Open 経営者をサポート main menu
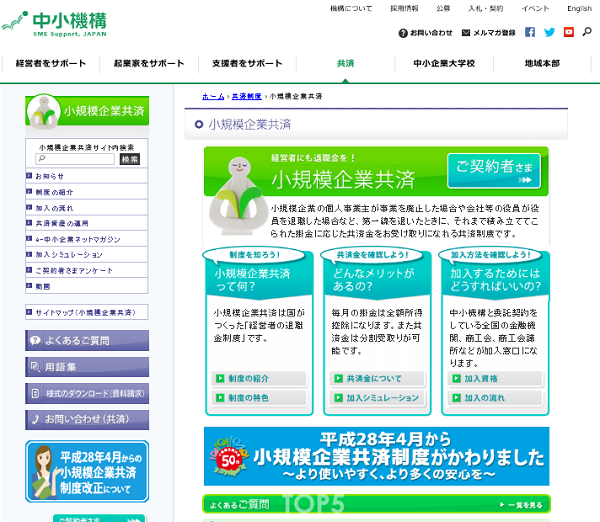This screenshot has height=522, width=600. 51,64
